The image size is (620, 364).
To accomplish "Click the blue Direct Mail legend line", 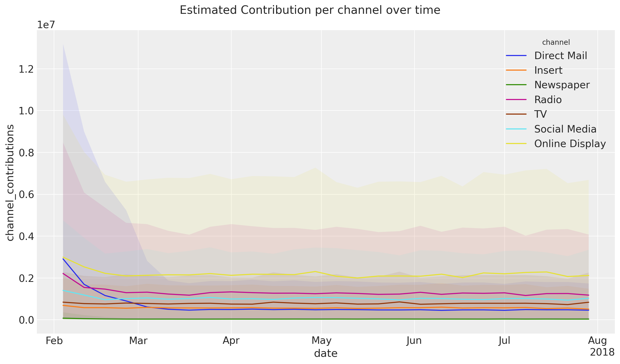I will click(x=516, y=56).
